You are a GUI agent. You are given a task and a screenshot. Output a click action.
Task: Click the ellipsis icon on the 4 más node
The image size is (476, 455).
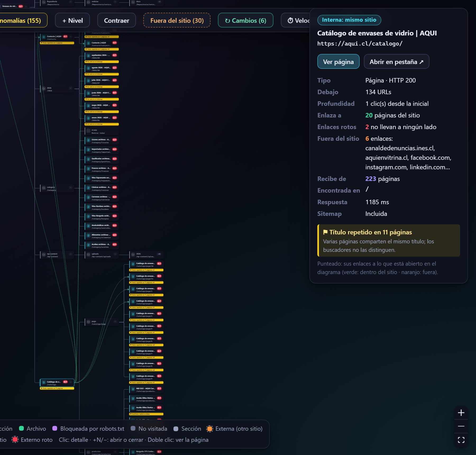(x=88, y=131)
